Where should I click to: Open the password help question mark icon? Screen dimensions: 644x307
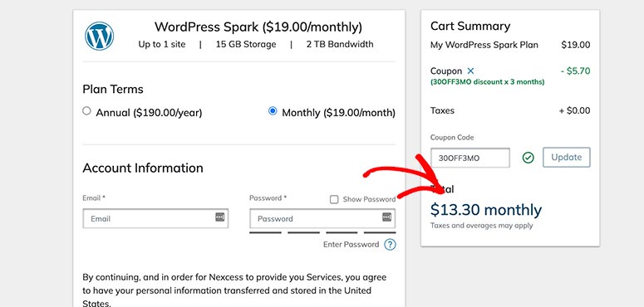[x=390, y=245]
